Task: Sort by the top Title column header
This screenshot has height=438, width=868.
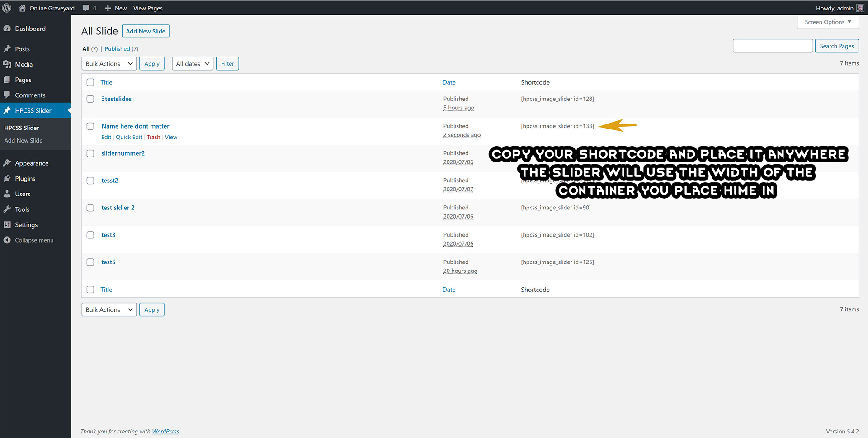Action: pyautogui.click(x=106, y=82)
